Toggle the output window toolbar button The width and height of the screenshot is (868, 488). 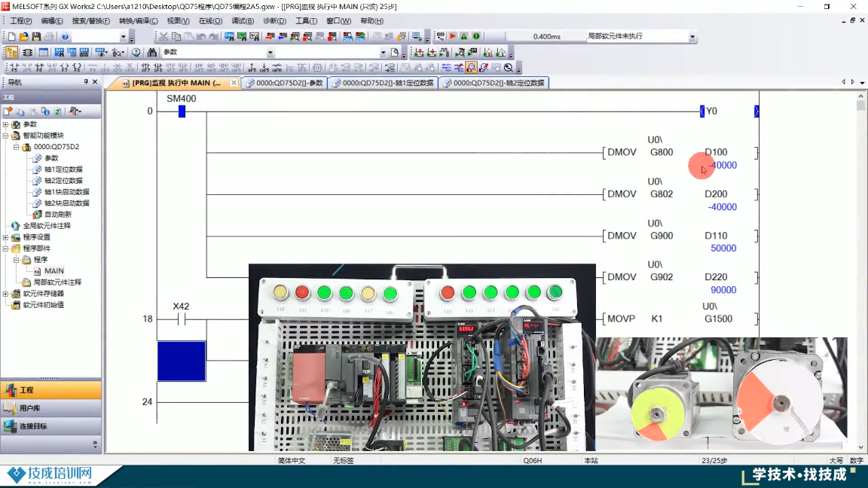(43, 52)
